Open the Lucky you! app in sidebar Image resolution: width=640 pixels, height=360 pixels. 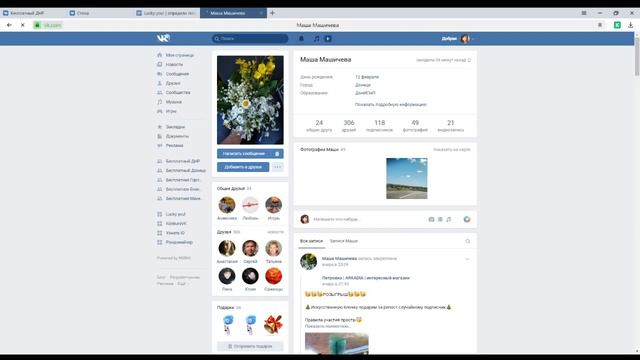click(176, 214)
